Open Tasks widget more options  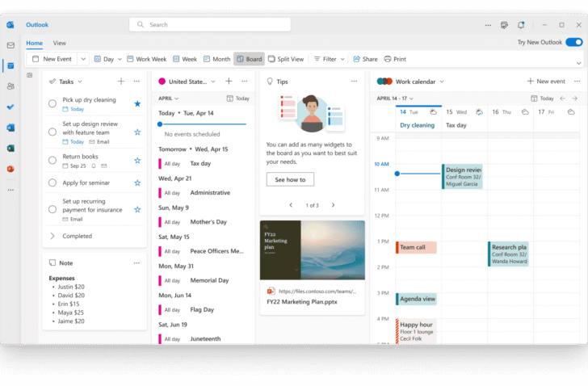[x=136, y=82]
